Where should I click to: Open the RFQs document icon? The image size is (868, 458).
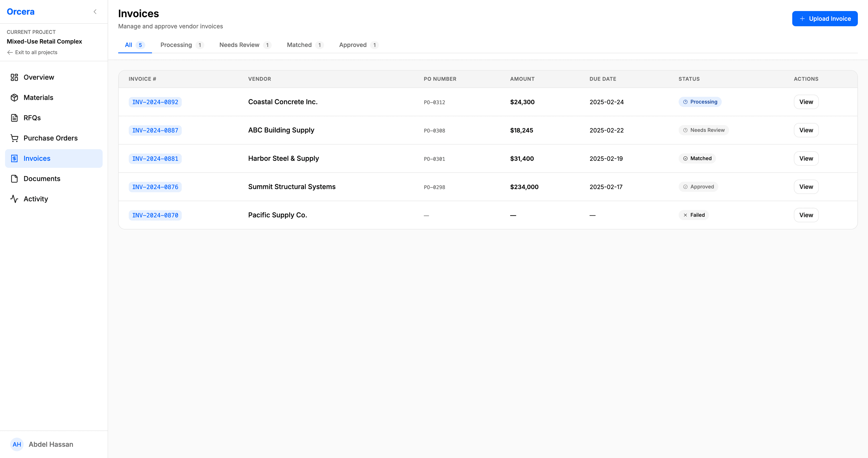[x=14, y=118]
